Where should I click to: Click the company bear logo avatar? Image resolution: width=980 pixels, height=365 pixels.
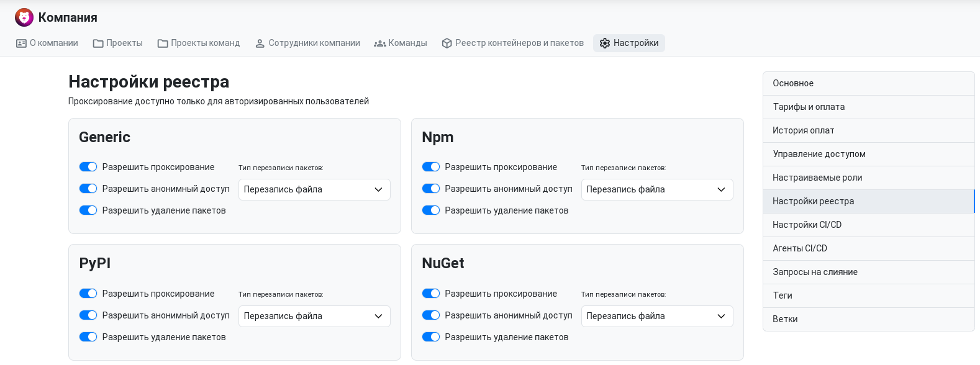click(24, 17)
